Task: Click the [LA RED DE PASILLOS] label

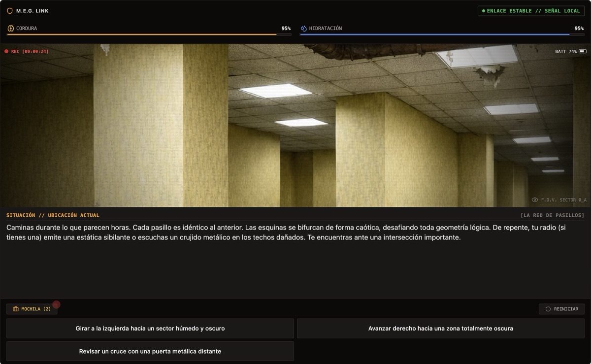Action: click(552, 215)
